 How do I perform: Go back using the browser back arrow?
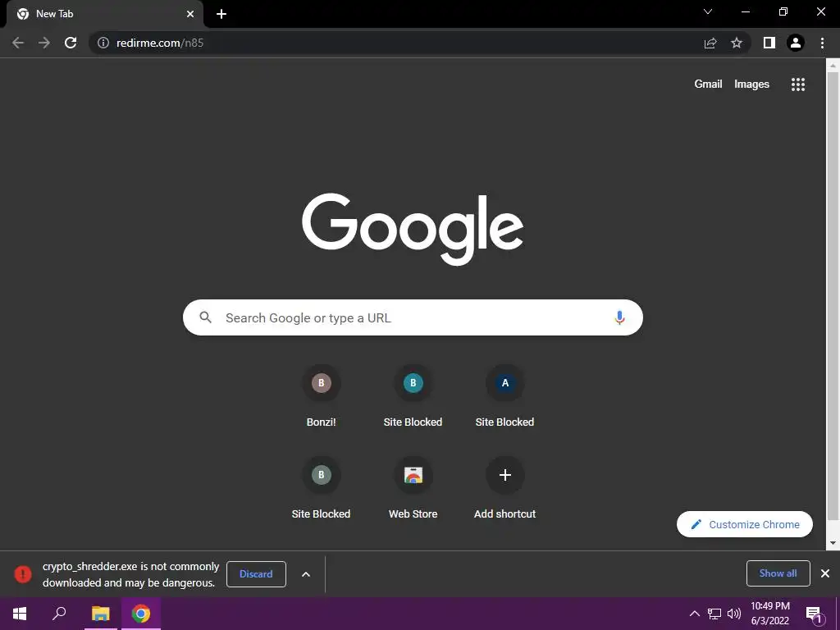coord(18,43)
